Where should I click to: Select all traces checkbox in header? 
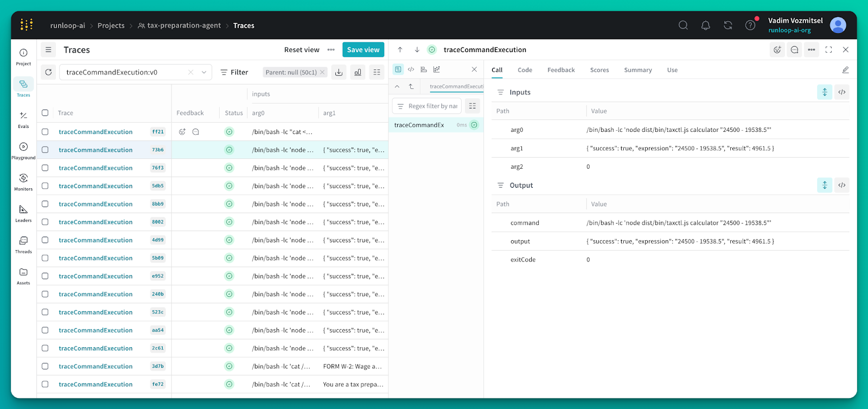coord(45,113)
